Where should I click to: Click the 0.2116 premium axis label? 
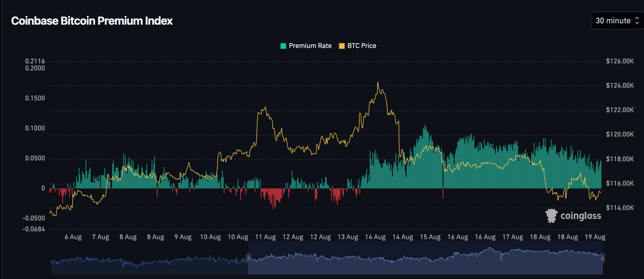click(x=35, y=61)
